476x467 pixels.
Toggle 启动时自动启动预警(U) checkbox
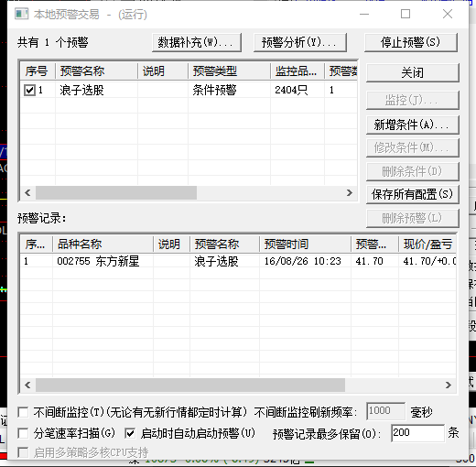point(130,433)
